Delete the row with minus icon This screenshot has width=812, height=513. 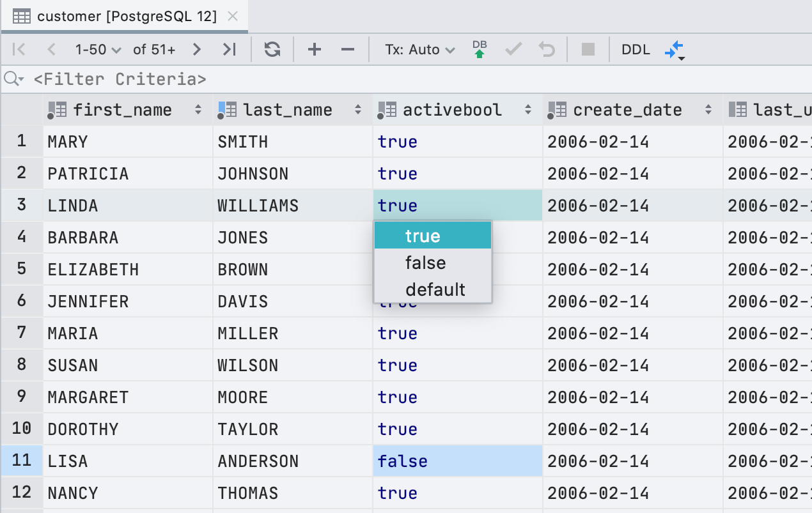[347, 49]
